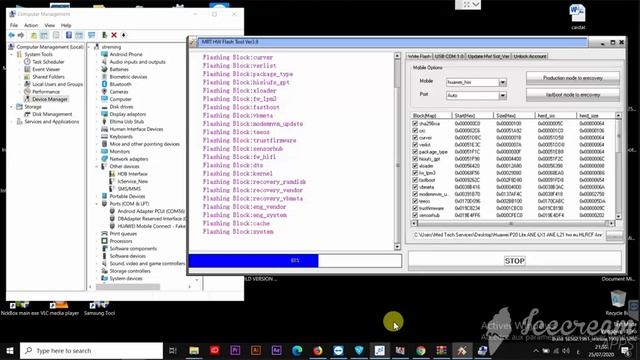Open the Mobile model dropdown
Viewport: 640px width, 360px height.
(502, 82)
